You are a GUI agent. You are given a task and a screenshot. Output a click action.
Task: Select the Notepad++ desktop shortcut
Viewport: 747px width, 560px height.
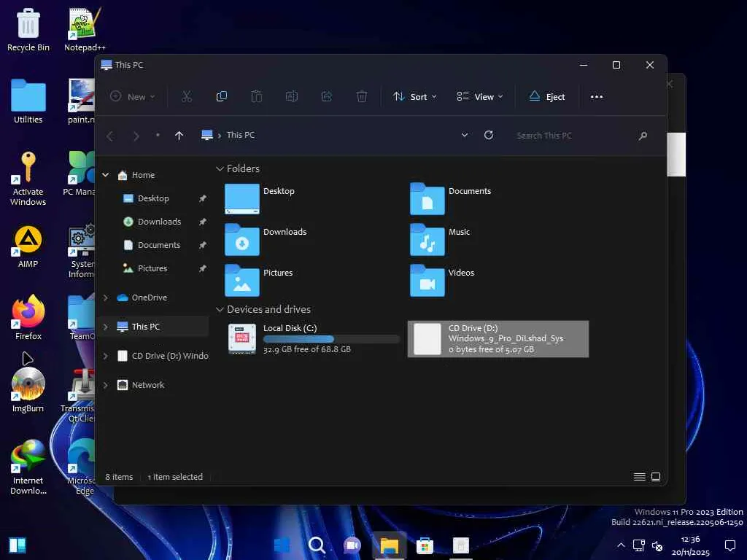coord(85,29)
